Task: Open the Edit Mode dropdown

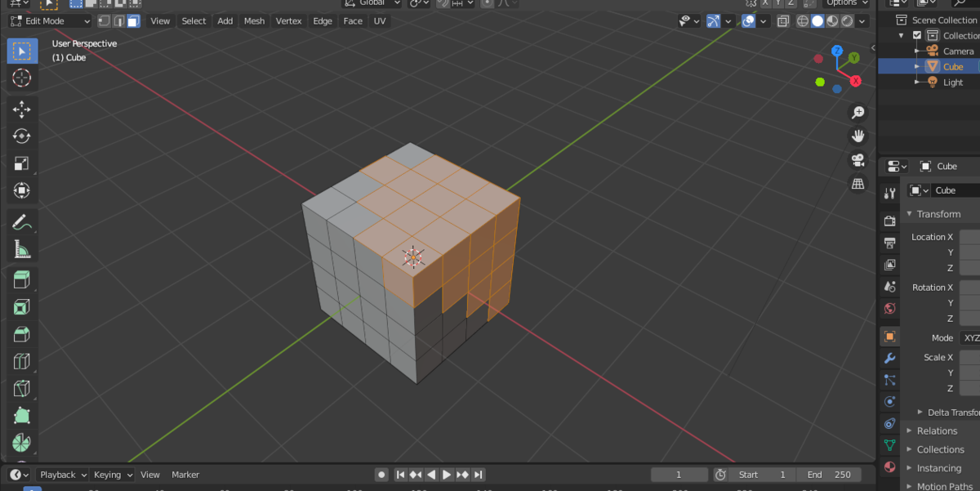Action: tap(50, 21)
